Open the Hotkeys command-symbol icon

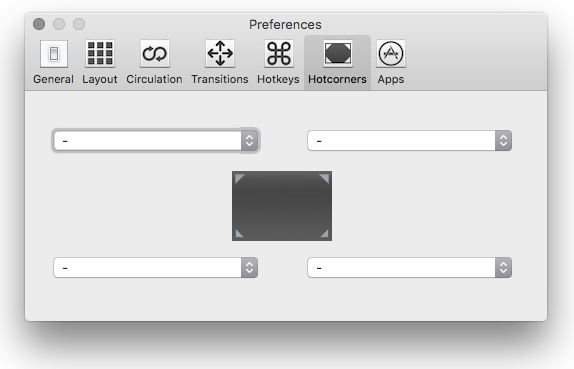279,54
